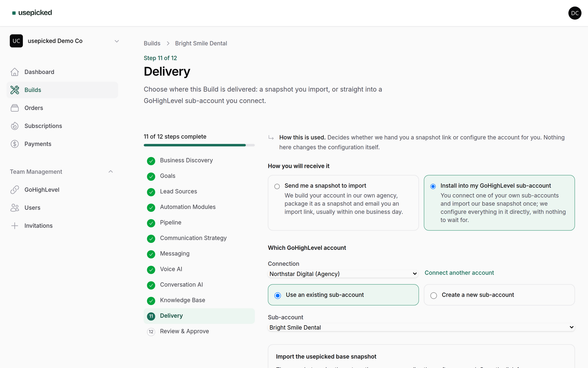Click the Connect another account link

(x=459, y=273)
